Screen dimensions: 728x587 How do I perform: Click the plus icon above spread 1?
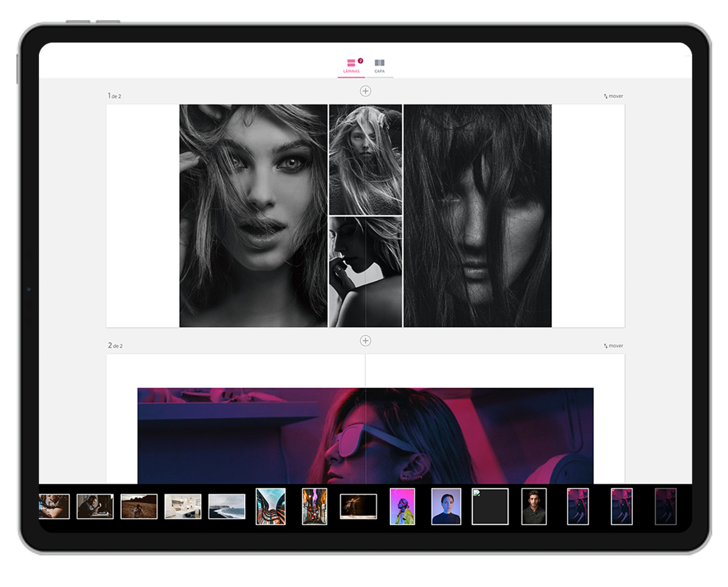[x=365, y=91]
